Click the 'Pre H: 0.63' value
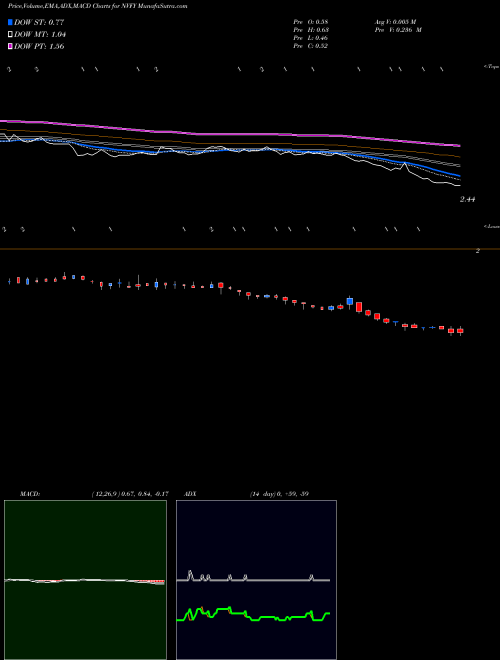Image resolution: width=500 pixels, height=660 pixels. [x=311, y=30]
